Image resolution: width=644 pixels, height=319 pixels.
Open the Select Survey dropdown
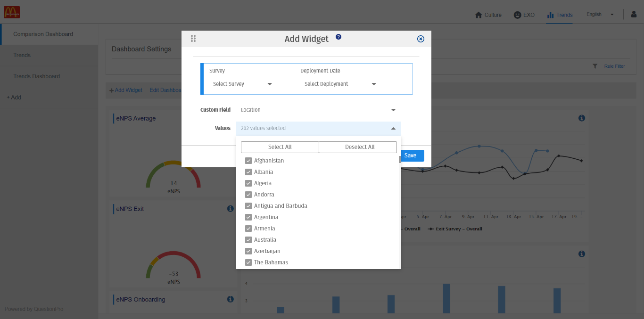point(242,84)
